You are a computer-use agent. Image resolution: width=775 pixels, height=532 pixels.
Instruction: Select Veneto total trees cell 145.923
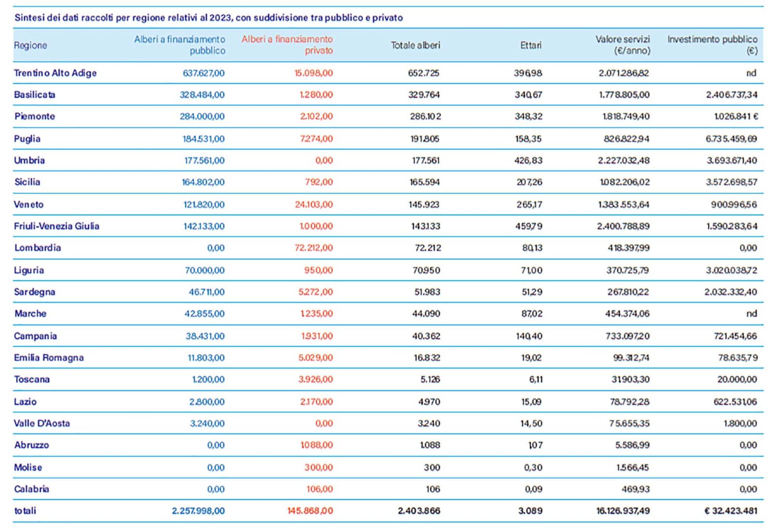[x=424, y=204]
